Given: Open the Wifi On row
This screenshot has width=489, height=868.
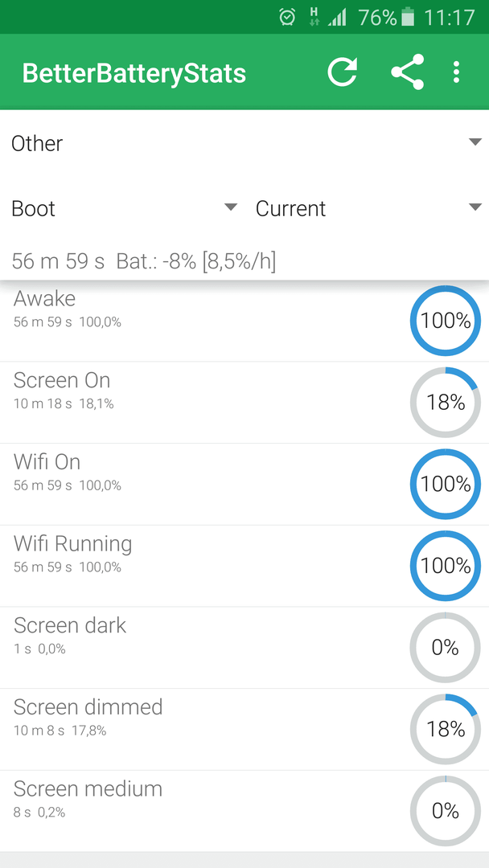Looking at the screenshot, I should (244, 485).
